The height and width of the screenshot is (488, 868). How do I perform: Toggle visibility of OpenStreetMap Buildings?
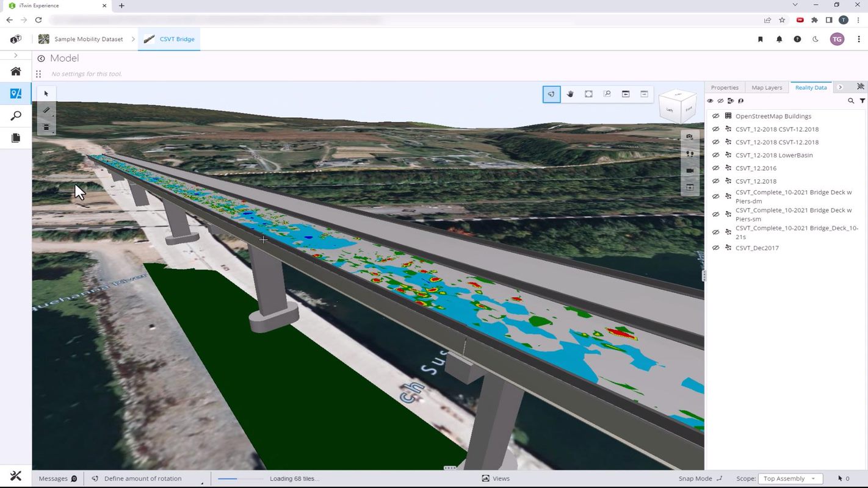715,116
